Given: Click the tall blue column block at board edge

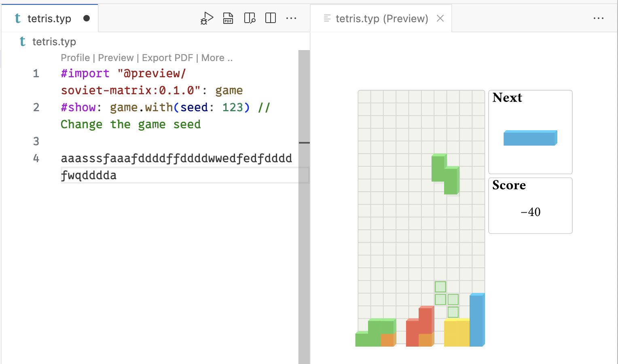Looking at the screenshot, I should [x=477, y=320].
